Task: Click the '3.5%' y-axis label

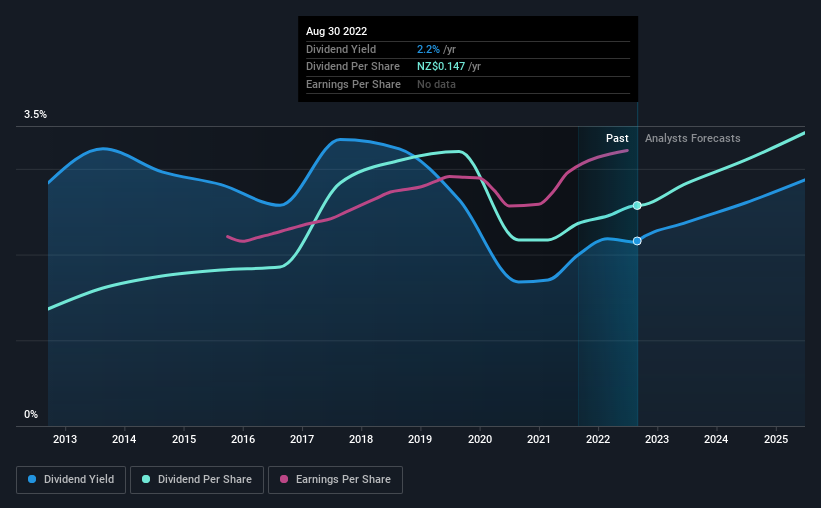Action: pos(35,115)
